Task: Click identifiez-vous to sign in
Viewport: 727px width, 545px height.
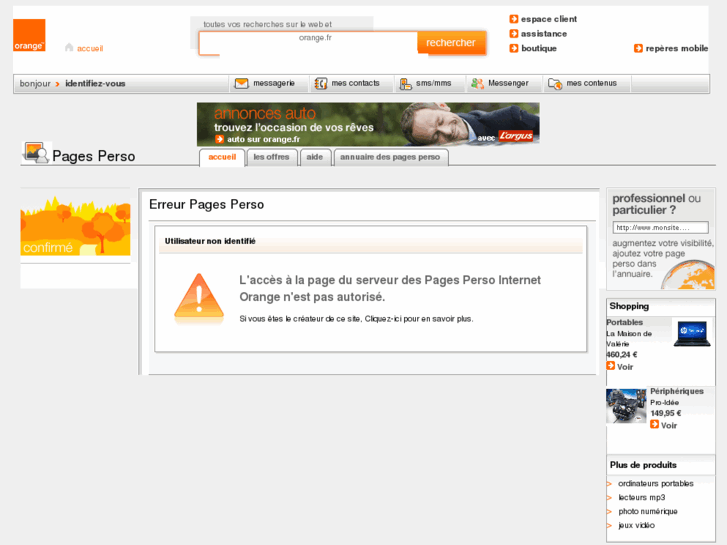Action: [95, 83]
